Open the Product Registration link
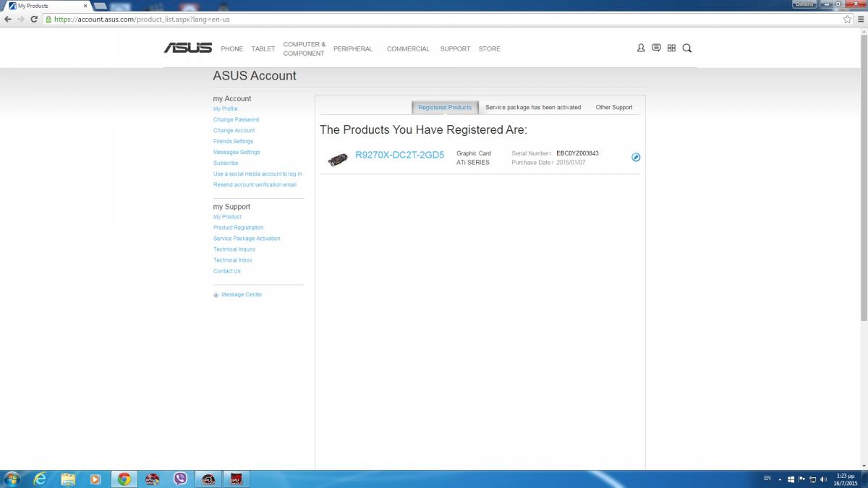Viewport: 868px width, 488px height. pyautogui.click(x=238, y=228)
